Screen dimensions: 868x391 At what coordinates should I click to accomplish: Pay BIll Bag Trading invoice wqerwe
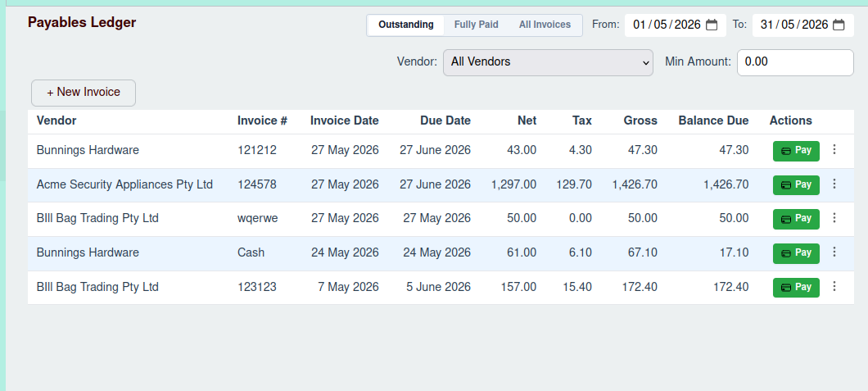click(x=796, y=219)
